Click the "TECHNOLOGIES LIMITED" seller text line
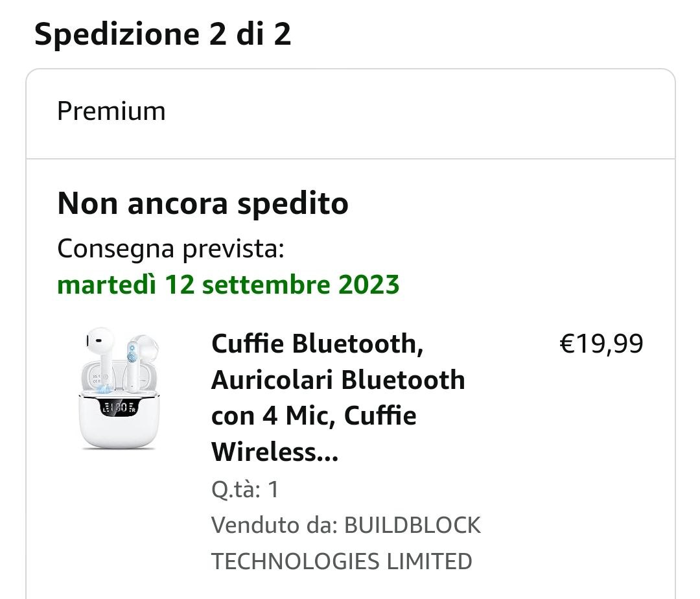Viewport: 700px width, 599px height. [x=342, y=561]
